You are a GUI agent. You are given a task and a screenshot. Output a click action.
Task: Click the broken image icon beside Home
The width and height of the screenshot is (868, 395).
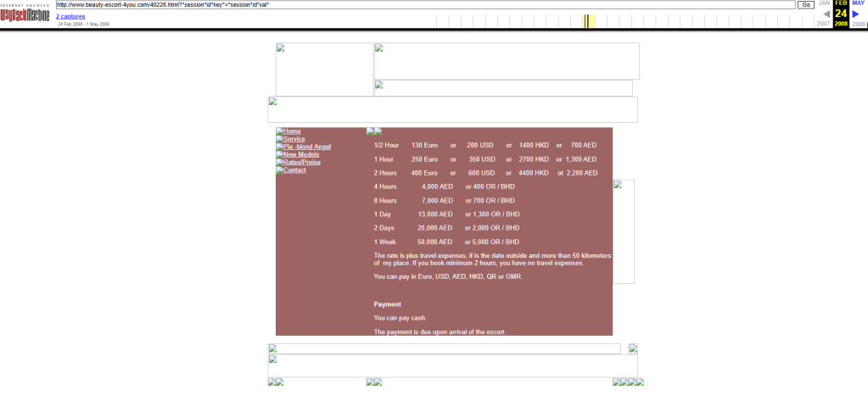(x=279, y=131)
